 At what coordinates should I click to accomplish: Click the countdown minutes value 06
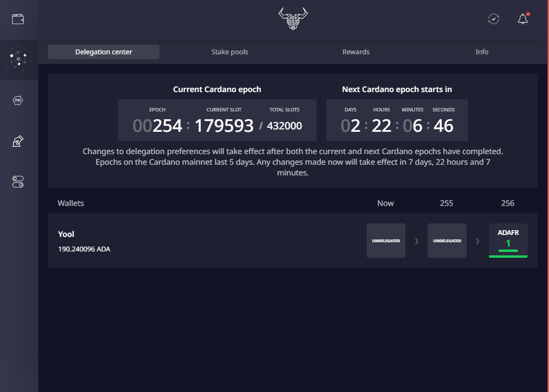pyautogui.click(x=412, y=125)
